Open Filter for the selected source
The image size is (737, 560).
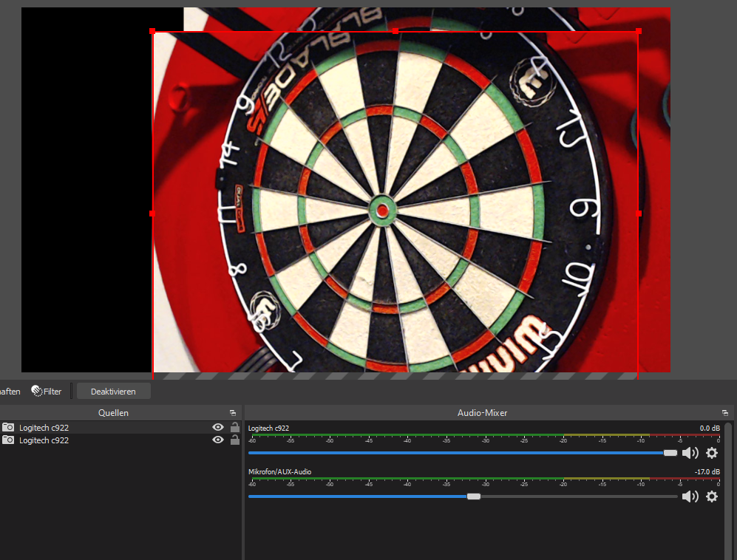pos(47,392)
